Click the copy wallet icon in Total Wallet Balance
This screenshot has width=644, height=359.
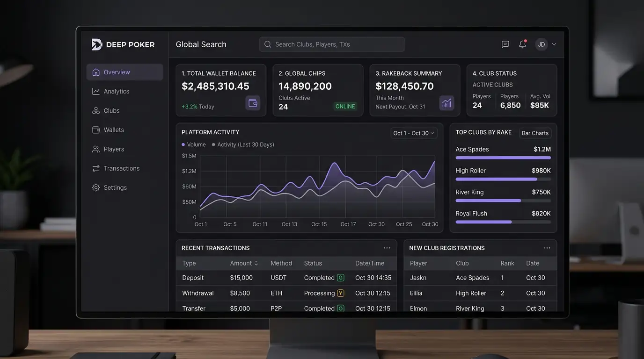point(252,103)
